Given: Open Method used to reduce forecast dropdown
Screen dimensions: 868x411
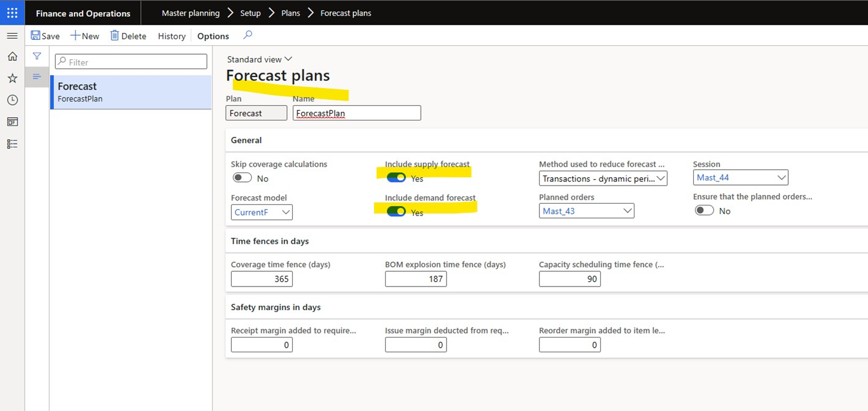Looking at the screenshot, I should point(603,178).
